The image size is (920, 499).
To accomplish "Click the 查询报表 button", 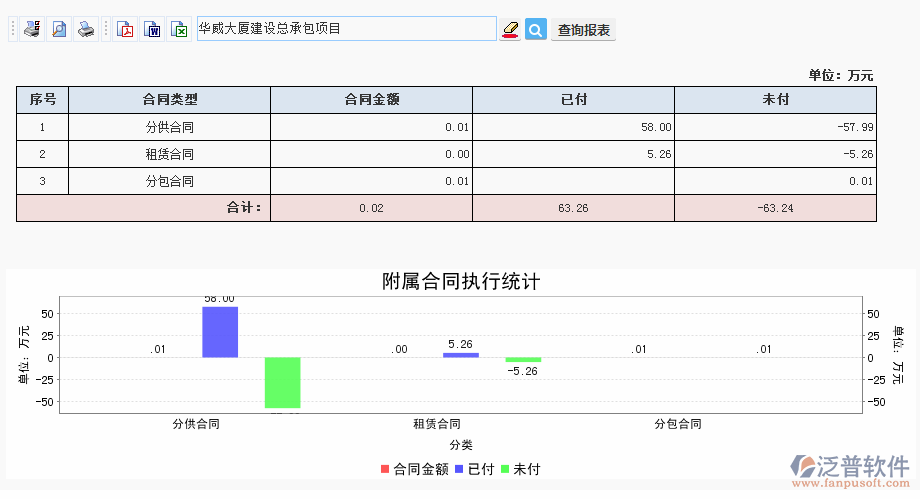I will 583,30.
